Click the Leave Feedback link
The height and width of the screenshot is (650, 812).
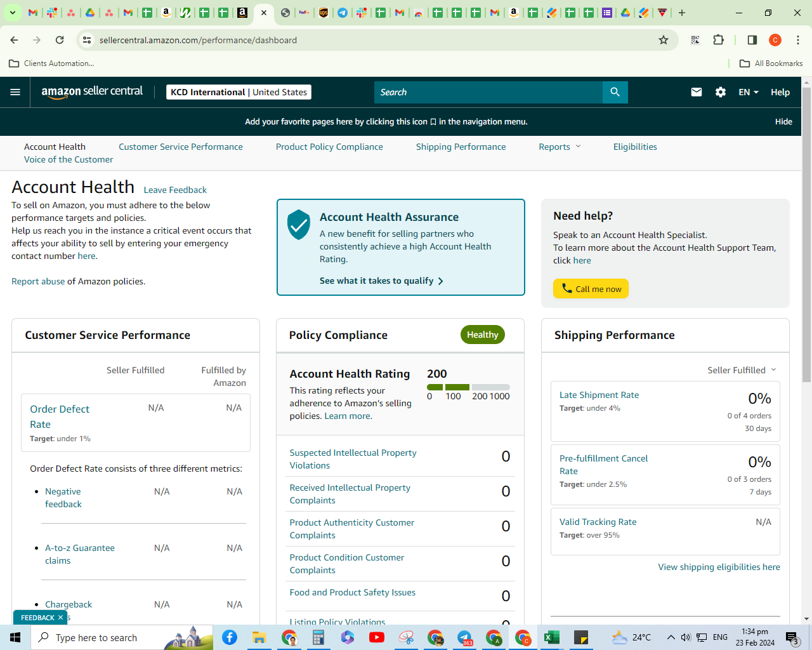[175, 190]
